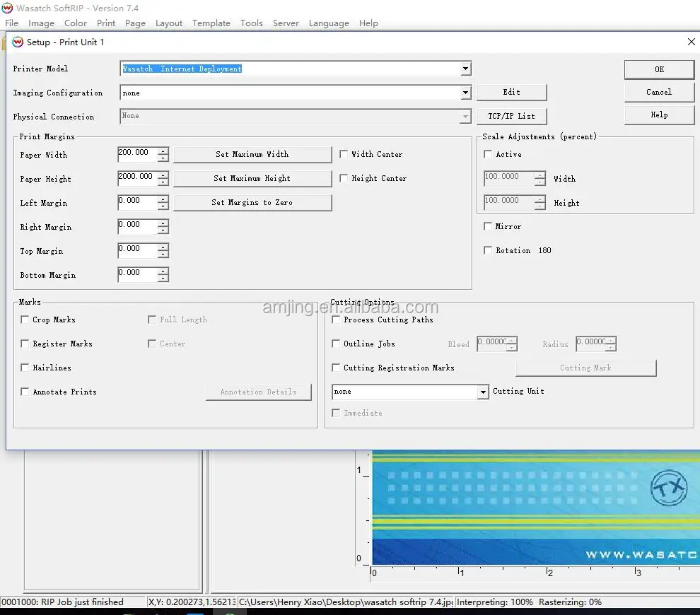This screenshot has width=700, height=615.
Task: Open the Server menu
Action: 286,23
